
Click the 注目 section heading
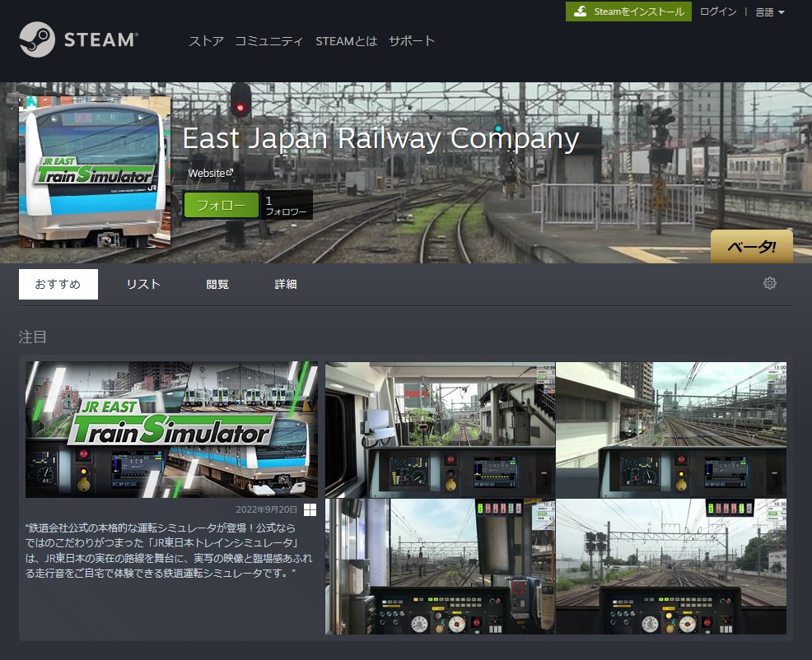coord(33,337)
